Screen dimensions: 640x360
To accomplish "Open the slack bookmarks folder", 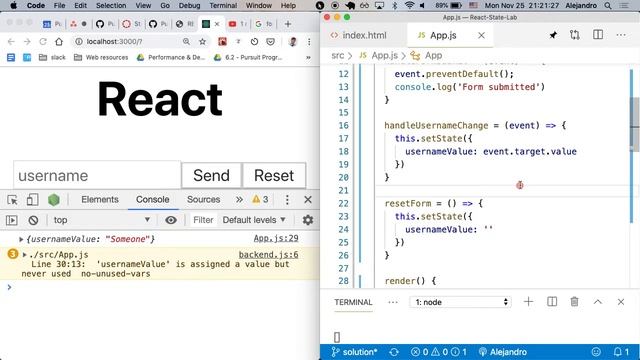I will click(52, 58).
